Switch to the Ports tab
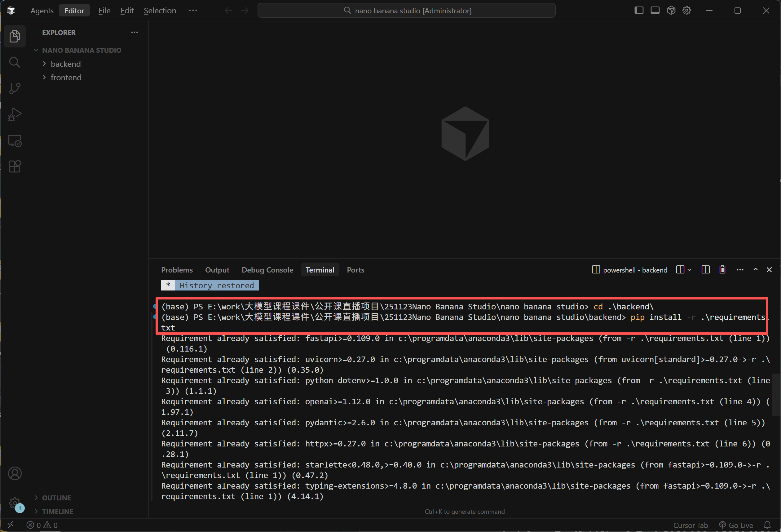This screenshot has height=532, width=781. 355,270
